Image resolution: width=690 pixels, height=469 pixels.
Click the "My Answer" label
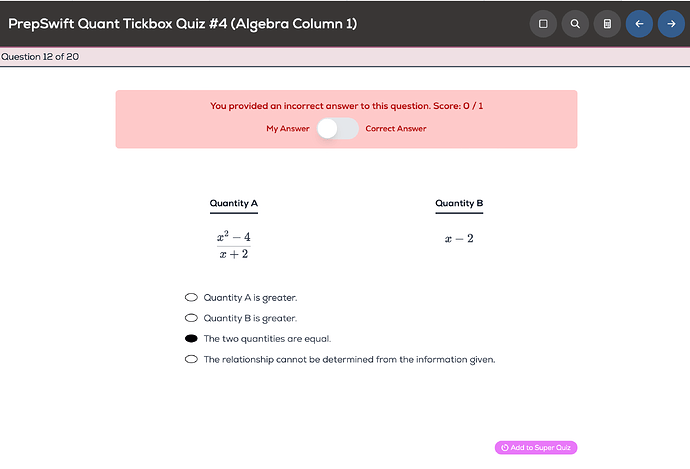point(288,128)
